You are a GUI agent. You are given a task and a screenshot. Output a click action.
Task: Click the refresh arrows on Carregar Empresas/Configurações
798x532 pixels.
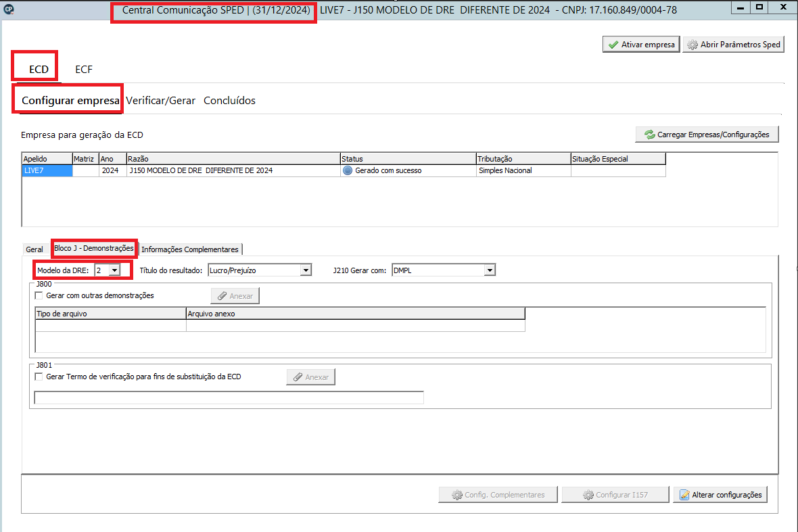pos(649,135)
